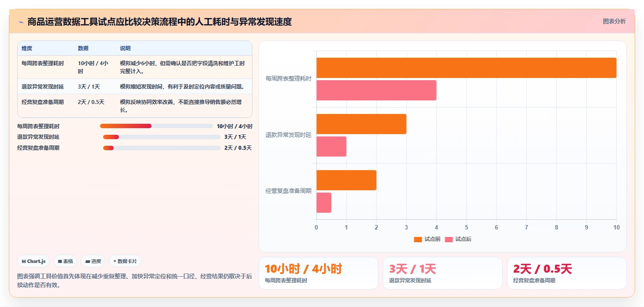Click the orange 试点前 bar for 每周跨表整理耗时
Image resolution: width=644 pixels, height=307 pixels.
click(x=466, y=68)
